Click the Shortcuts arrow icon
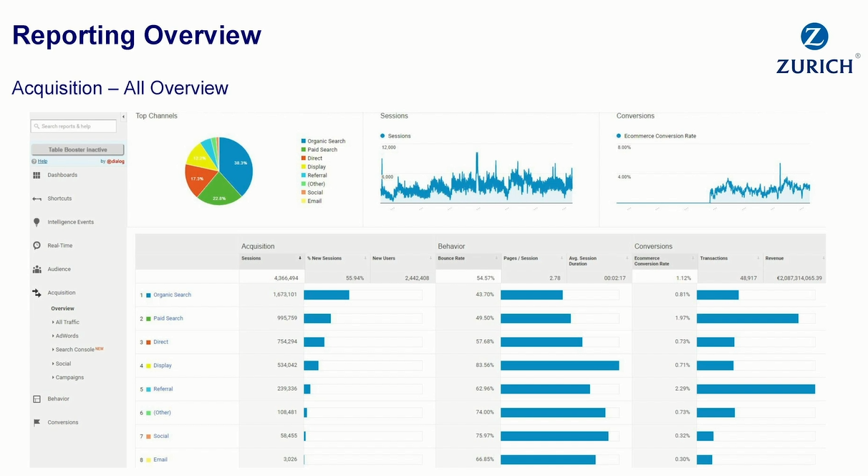Viewport: 868px width, 476px height. 37,199
